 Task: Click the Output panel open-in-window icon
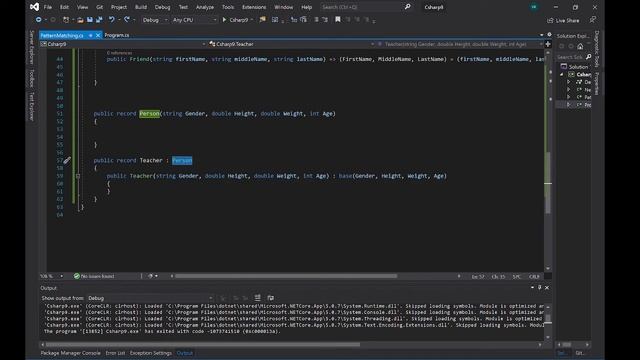(x=270, y=298)
